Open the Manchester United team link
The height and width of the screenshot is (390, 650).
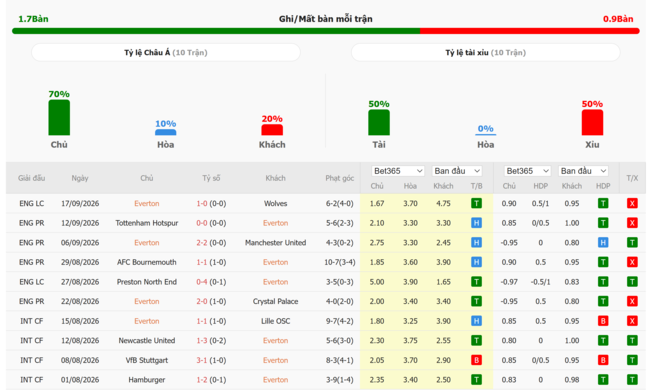[x=275, y=242]
